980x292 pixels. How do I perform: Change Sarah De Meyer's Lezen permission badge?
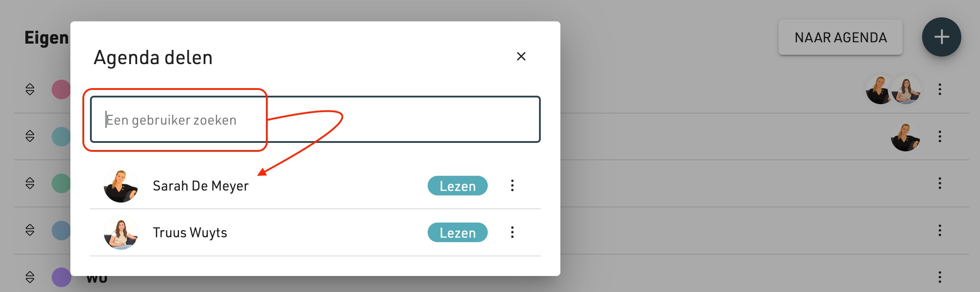point(457,186)
